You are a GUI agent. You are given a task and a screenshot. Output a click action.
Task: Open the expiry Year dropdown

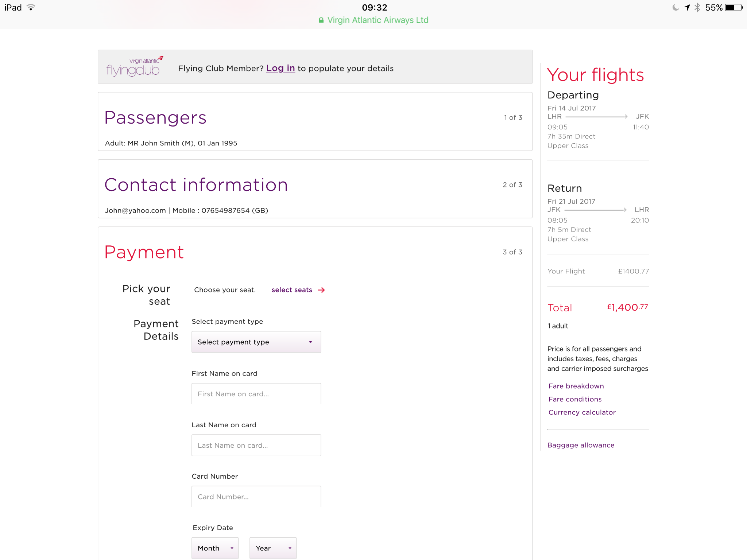click(x=273, y=548)
